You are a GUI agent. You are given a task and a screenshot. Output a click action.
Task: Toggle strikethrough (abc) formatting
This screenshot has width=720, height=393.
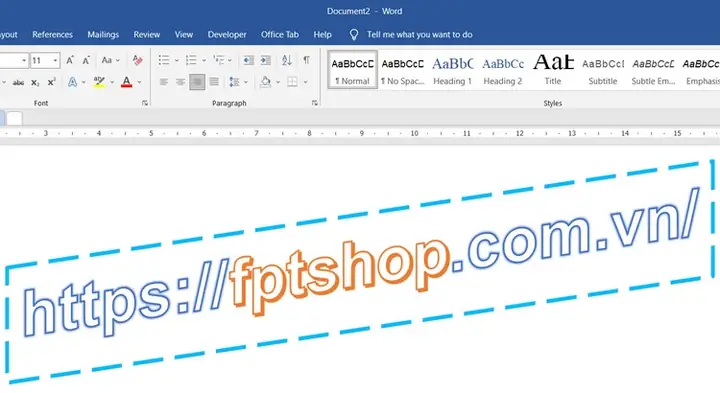pos(18,83)
